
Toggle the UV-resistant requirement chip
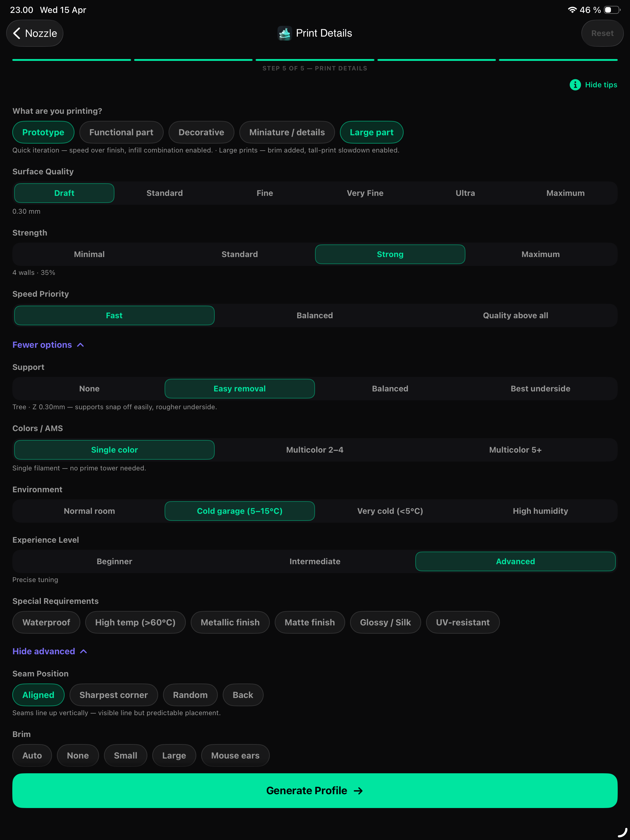(x=462, y=622)
